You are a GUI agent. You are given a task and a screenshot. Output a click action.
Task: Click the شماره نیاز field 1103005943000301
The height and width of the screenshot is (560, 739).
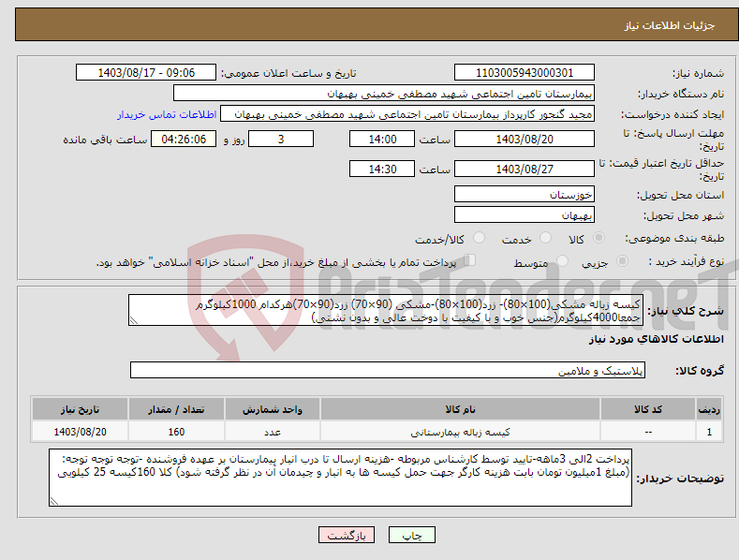pos(525,73)
